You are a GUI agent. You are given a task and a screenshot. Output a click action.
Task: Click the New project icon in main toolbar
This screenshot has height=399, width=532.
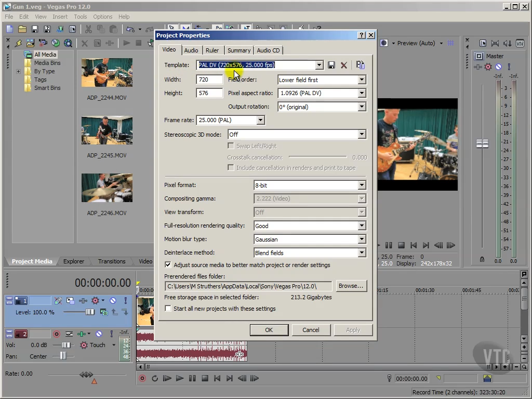point(9,29)
